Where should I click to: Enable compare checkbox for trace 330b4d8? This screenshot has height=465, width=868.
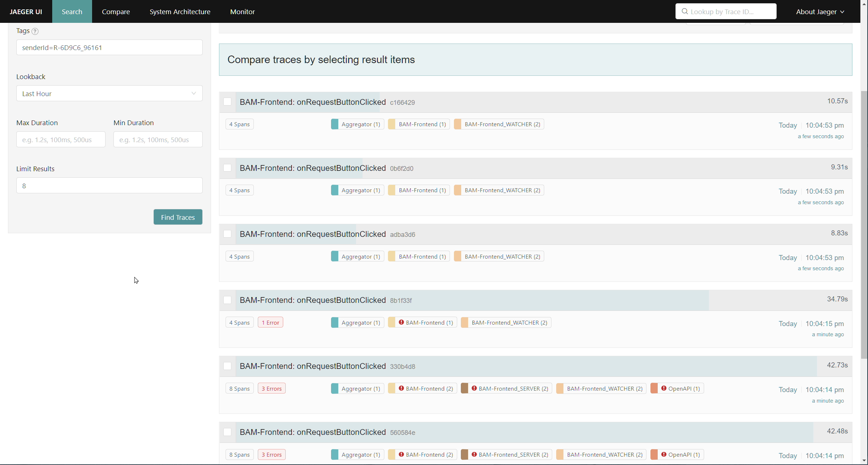coord(227,366)
